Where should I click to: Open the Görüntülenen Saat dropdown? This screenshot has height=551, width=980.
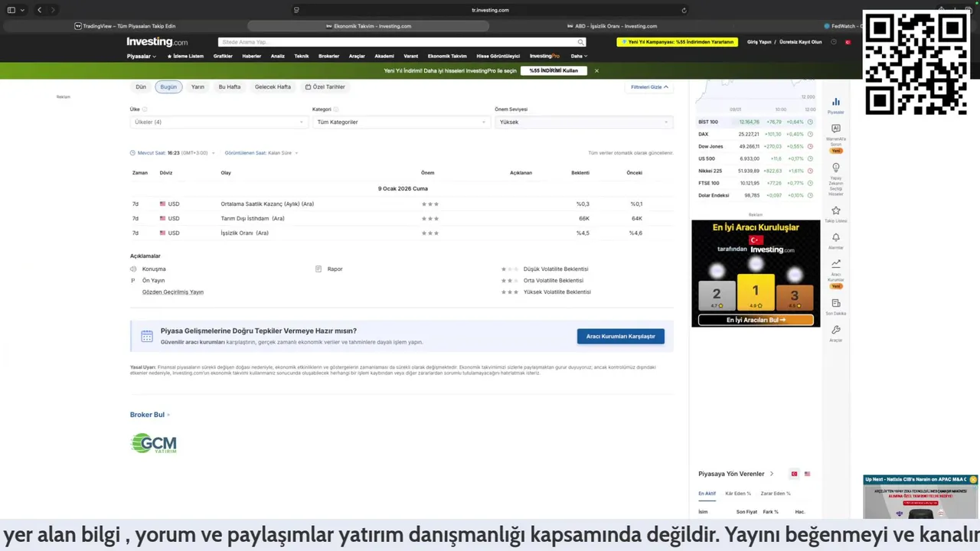click(261, 153)
